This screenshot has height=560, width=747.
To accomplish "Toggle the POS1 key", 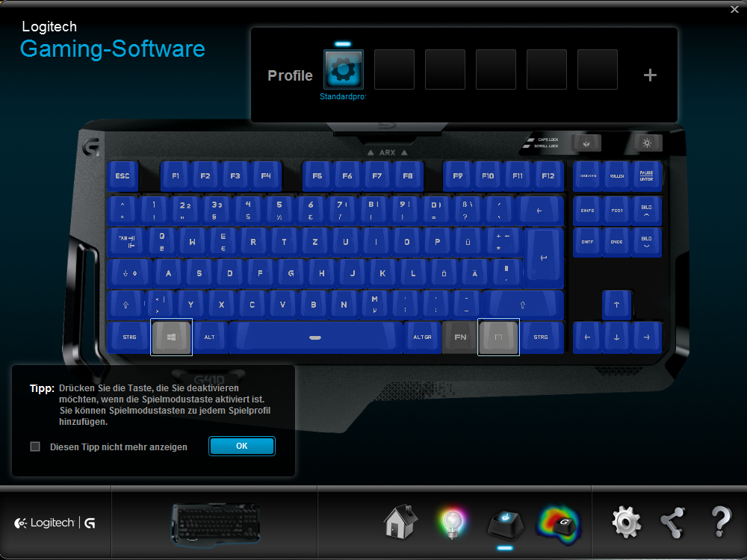I will 617,210.
